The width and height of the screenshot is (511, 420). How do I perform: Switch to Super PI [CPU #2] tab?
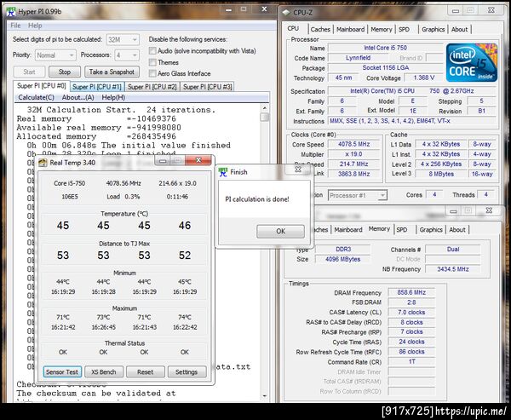[x=152, y=87]
